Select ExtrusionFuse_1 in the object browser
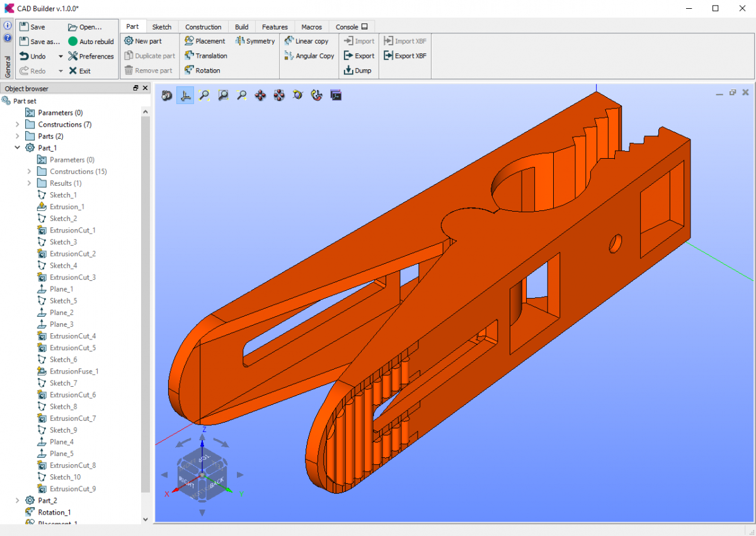Image resolution: width=756 pixels, height=536 pixels. (x=74, y=372)
